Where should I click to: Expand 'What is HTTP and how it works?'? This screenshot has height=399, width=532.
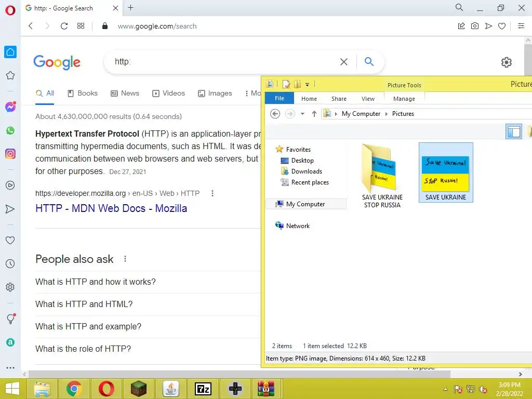click(x=148, y=282)
